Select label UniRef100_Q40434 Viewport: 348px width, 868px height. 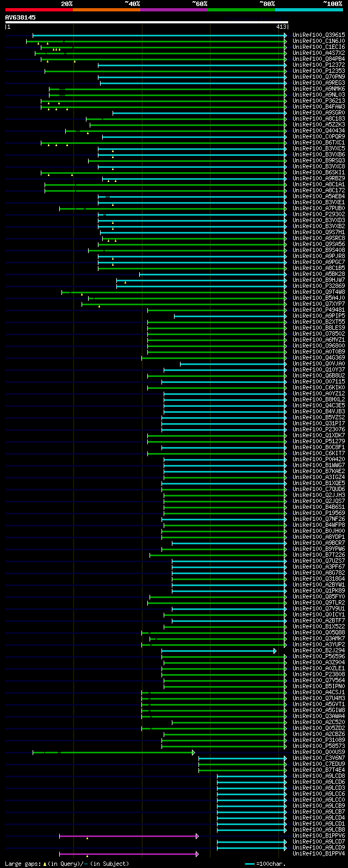[319, 130]
